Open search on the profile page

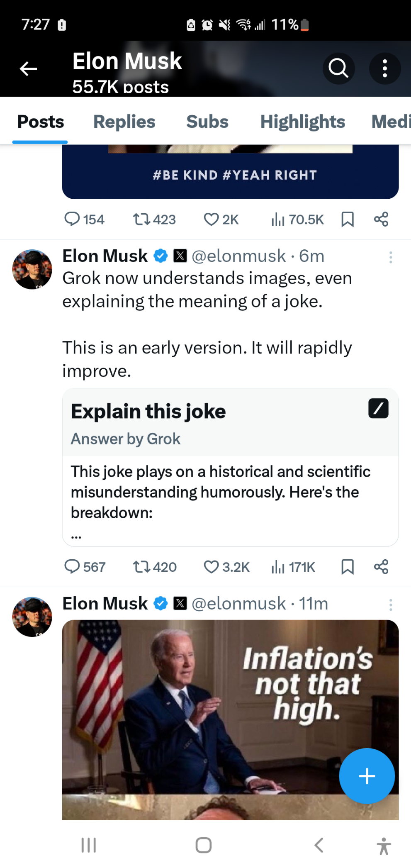[338, 68]
